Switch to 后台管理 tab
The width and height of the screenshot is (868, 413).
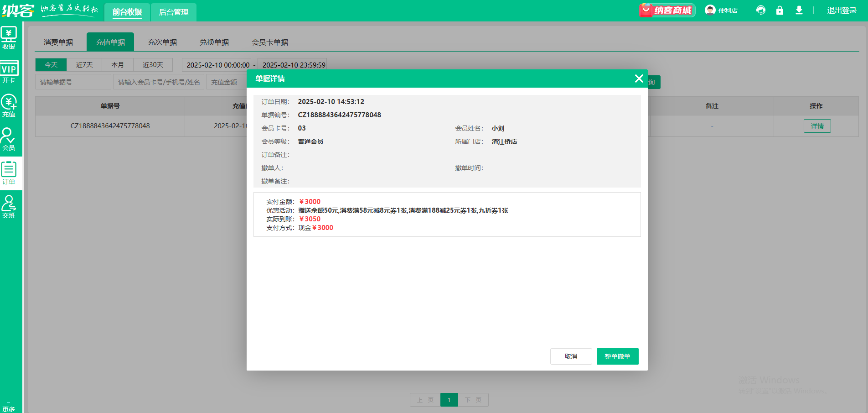[173, 12]
